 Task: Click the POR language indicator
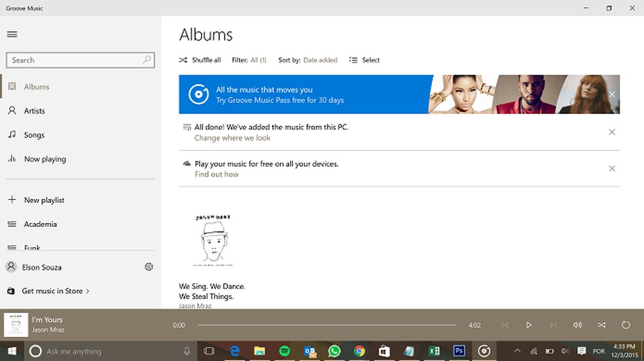(598, 351)
